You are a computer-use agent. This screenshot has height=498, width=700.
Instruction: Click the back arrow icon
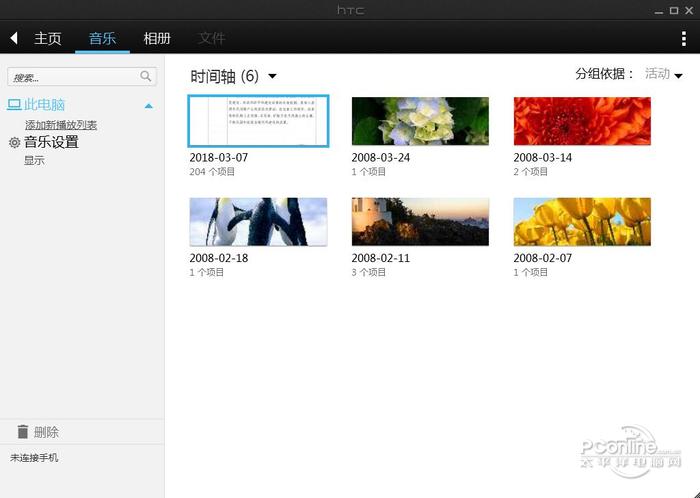click(x=14, y=38)
